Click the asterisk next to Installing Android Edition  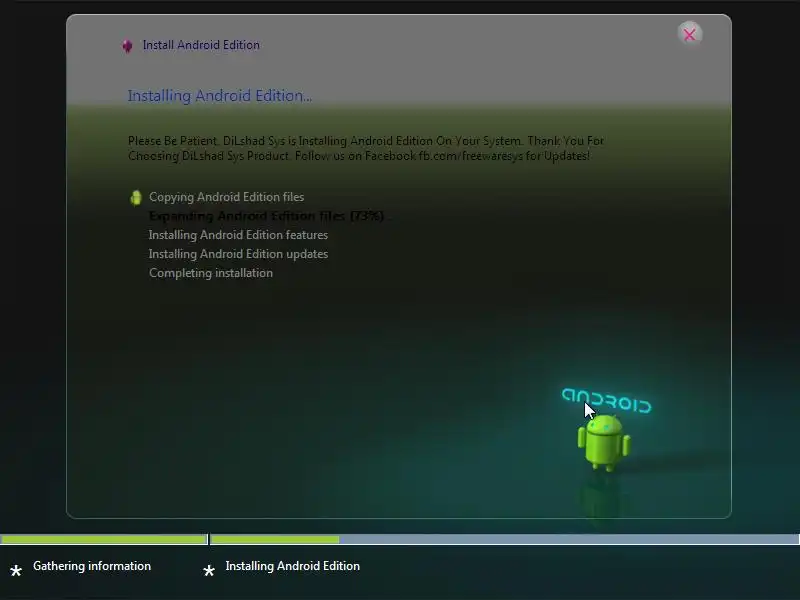(209, 570)
